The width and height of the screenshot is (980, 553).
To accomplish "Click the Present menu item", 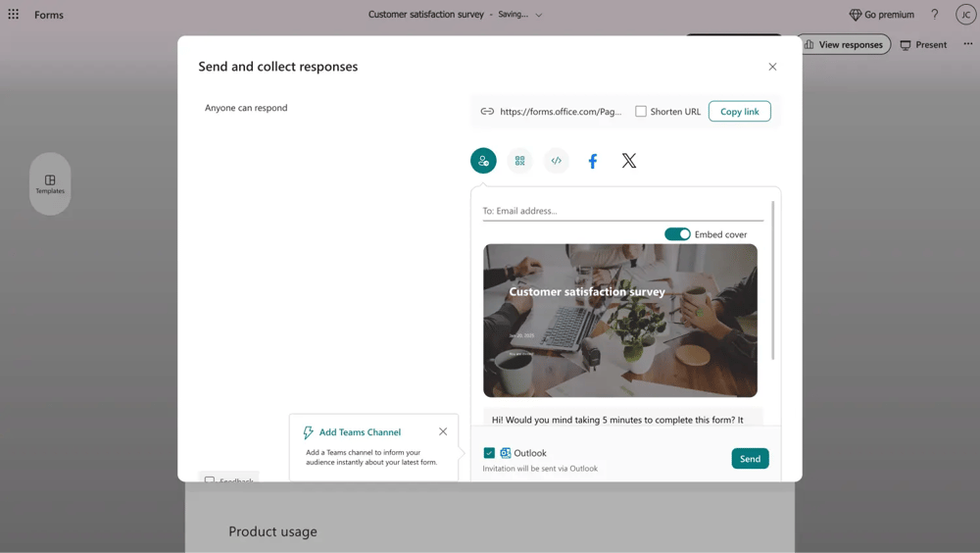I will [x=923, y=44].
